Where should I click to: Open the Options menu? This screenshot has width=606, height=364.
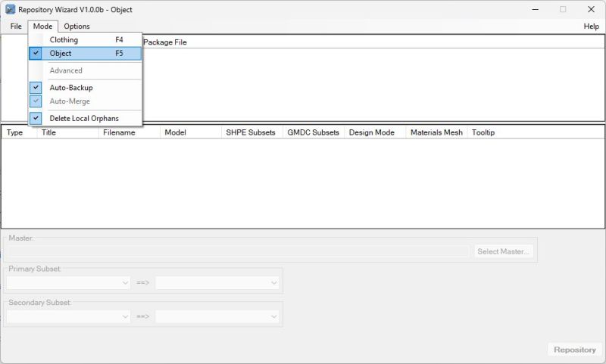tap(77, 26)
